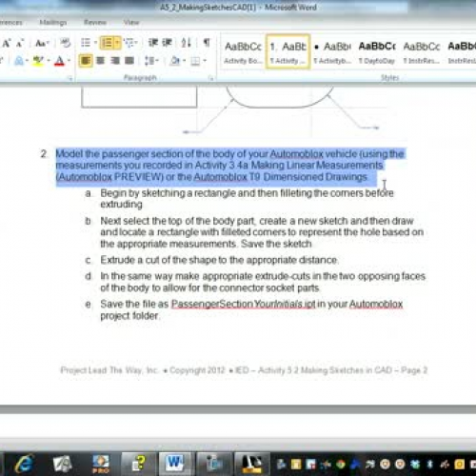476x476 pixels.
Task: Open the Font dialog launcher
Action: point(70,78)
